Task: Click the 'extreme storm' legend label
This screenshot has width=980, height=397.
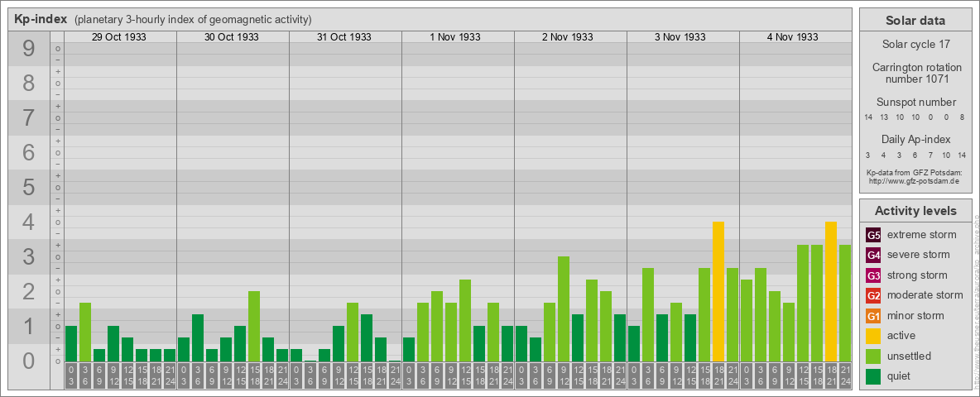Action: coord(921,236)
